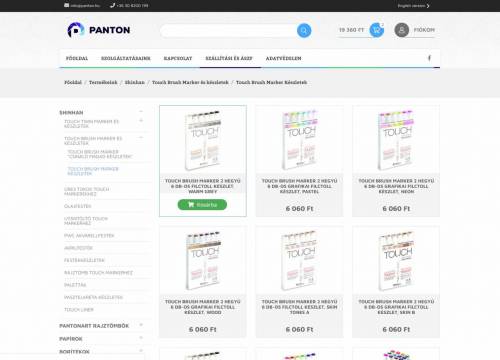This screenshot has width=500, height=360.
Task: Select the Shinhan sidebar heading
Action: [71, 113]
